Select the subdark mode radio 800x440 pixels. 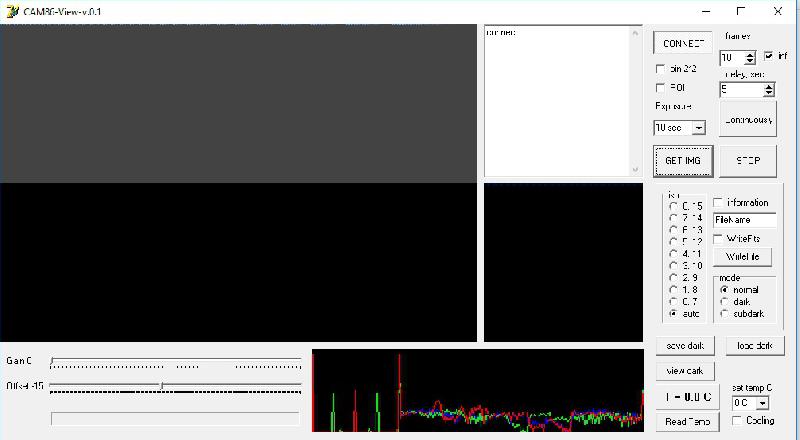[724, 314]
